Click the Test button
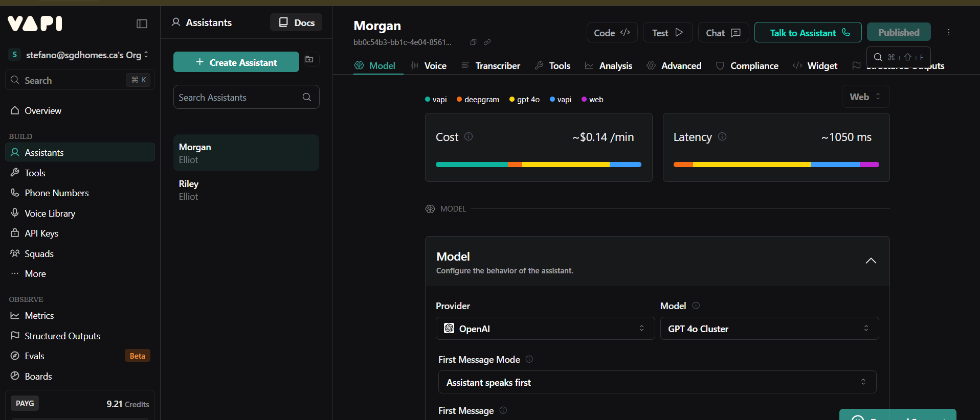 click(667, 32)
